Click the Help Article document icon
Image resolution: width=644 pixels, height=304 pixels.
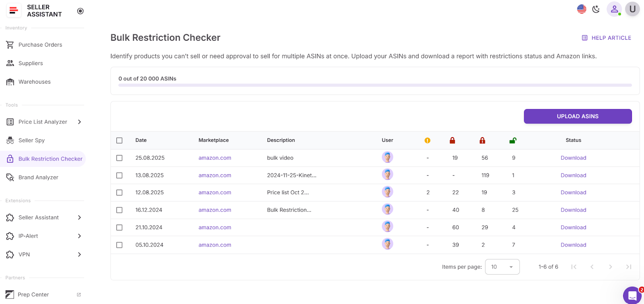click(584, 38)
